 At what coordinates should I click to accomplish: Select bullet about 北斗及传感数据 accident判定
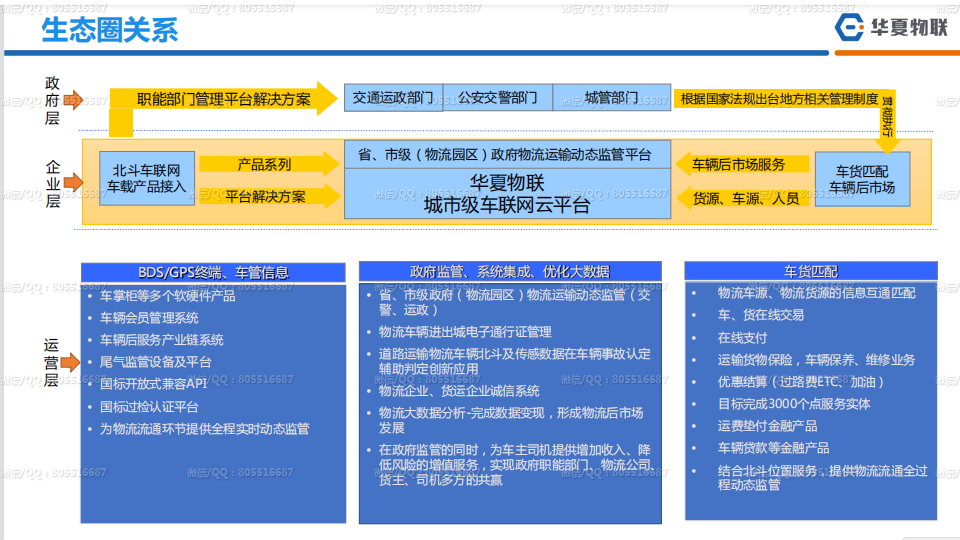[x=514, y=361]
